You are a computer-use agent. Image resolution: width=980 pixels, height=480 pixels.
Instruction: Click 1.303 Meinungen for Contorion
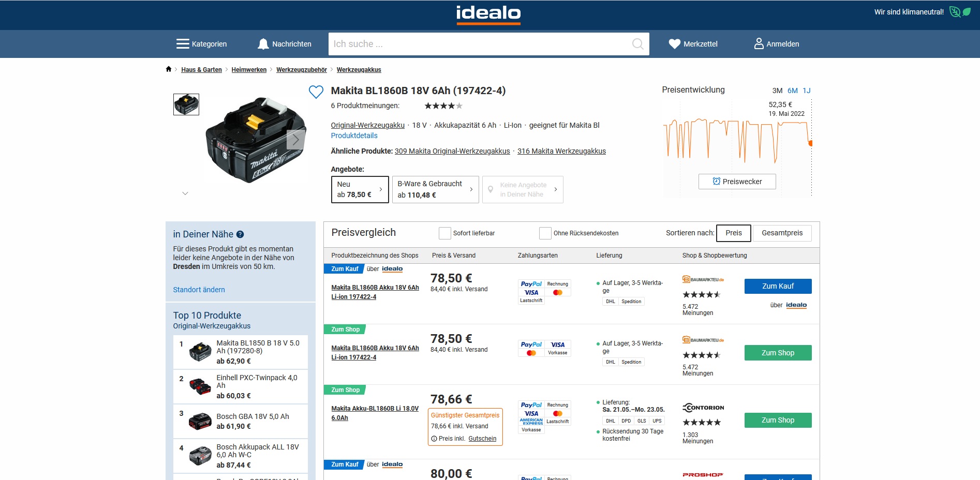coord(697,438)
